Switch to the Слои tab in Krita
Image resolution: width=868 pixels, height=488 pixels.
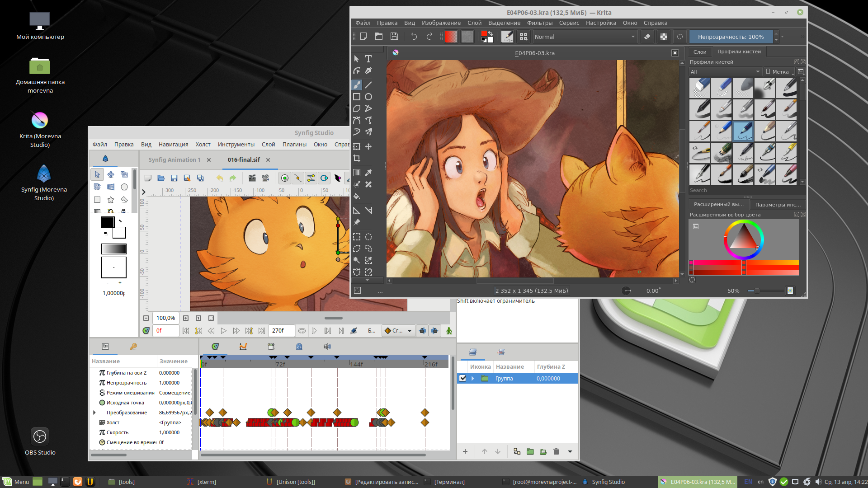(x=700, y=52)
